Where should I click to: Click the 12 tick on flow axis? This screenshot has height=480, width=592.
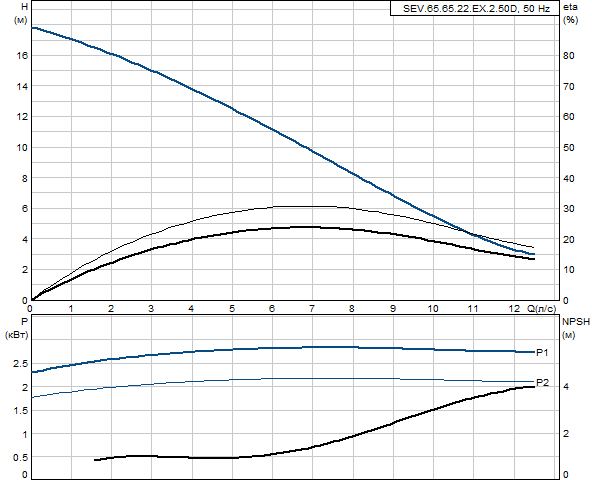514,309
